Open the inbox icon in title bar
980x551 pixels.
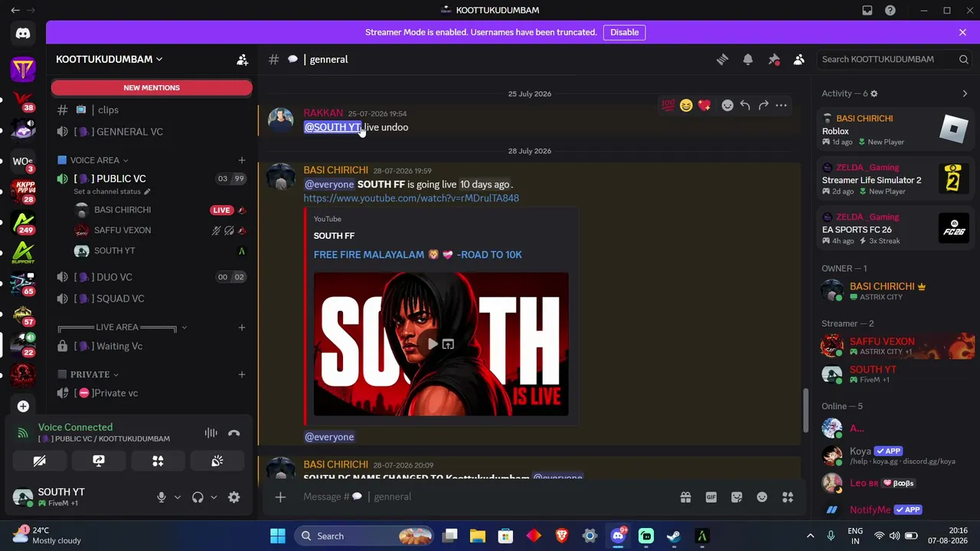867,11
